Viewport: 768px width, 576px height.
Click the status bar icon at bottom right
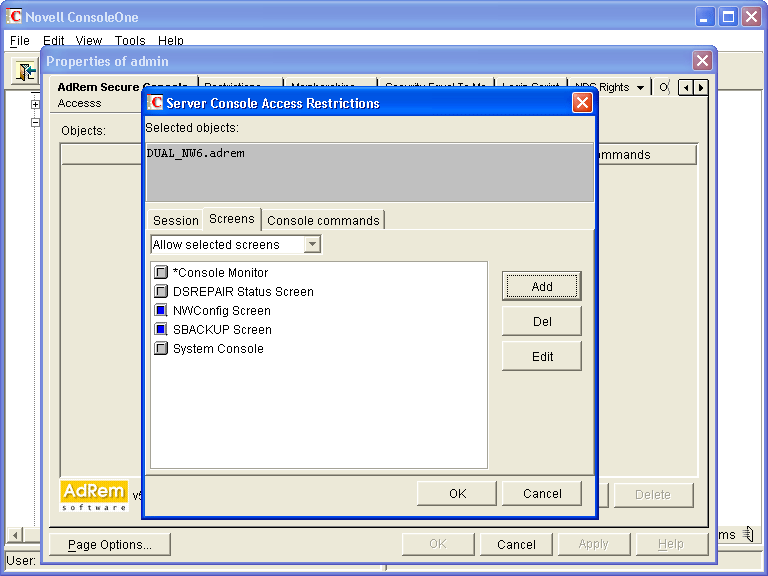(748, 534)
